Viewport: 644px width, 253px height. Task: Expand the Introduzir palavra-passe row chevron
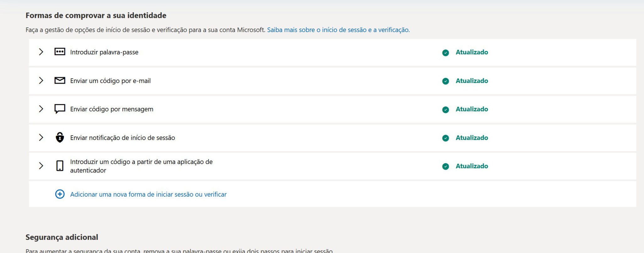41,52
